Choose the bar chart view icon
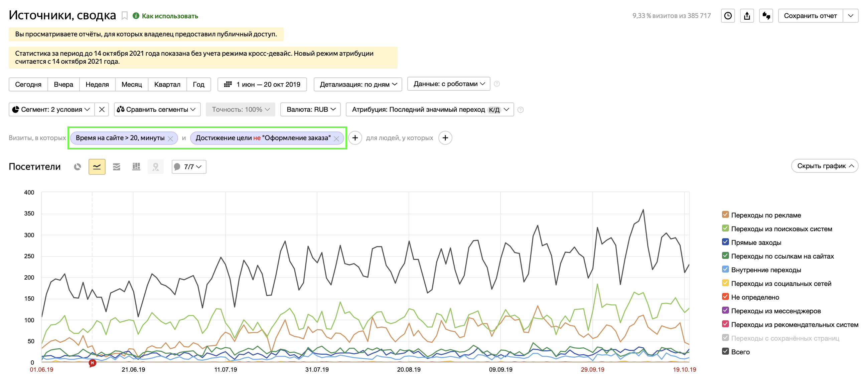Image resolution: width=868 pixels, height=381 pixels. point(136,166)
